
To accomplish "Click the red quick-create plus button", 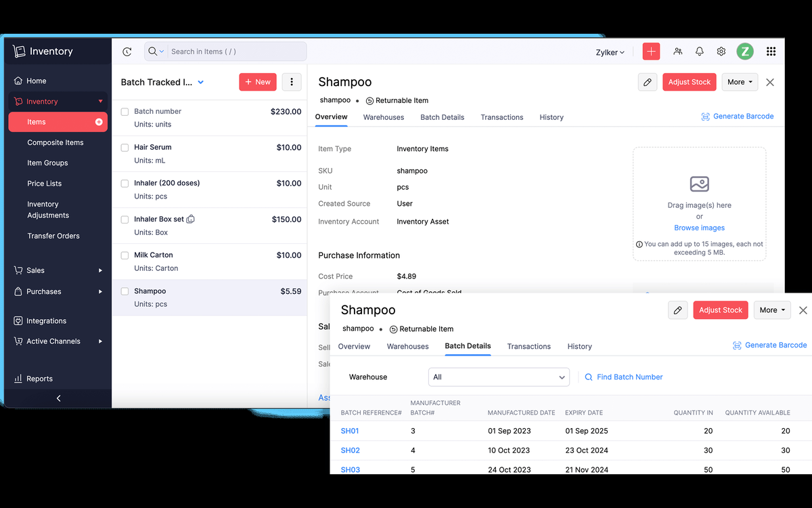I will (x=651, y=51).
